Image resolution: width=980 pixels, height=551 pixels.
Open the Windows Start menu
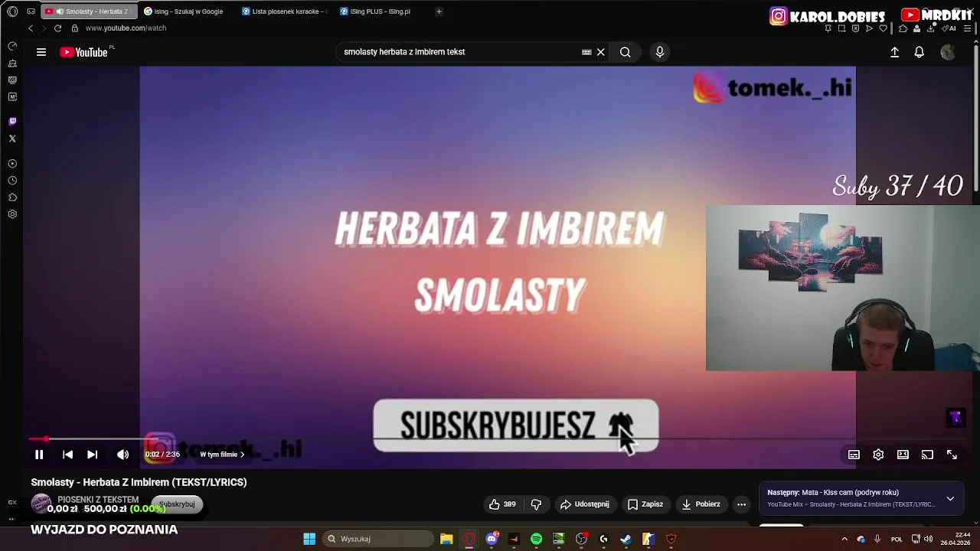click(309, 539)
